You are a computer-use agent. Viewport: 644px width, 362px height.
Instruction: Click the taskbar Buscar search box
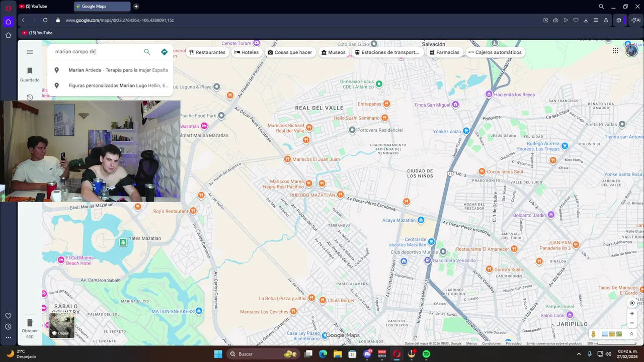tap(264, 354)
